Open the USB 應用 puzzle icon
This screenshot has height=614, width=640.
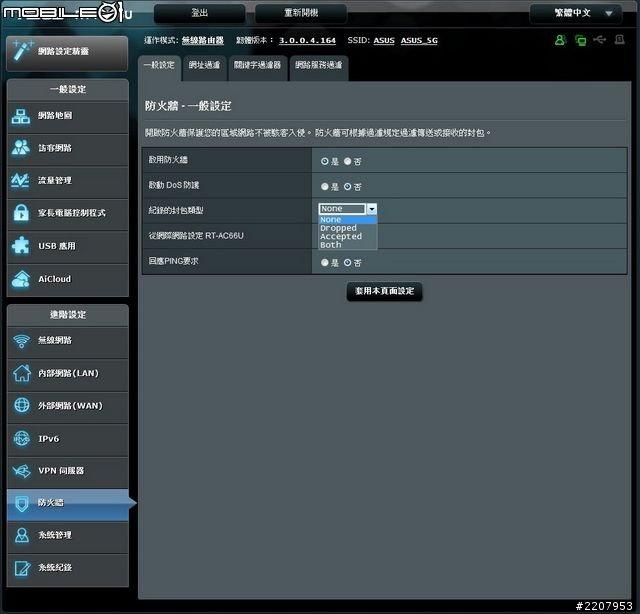click(x=22, y=246)
